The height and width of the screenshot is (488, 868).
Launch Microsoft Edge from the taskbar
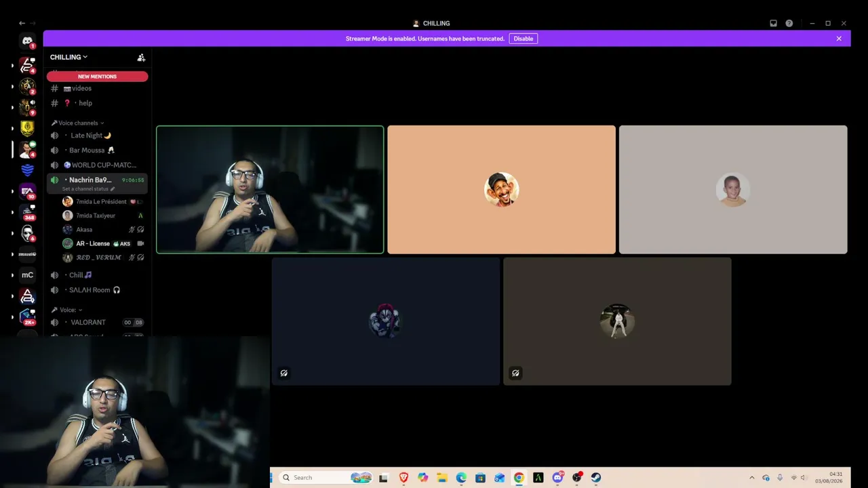tap(461, 477)
